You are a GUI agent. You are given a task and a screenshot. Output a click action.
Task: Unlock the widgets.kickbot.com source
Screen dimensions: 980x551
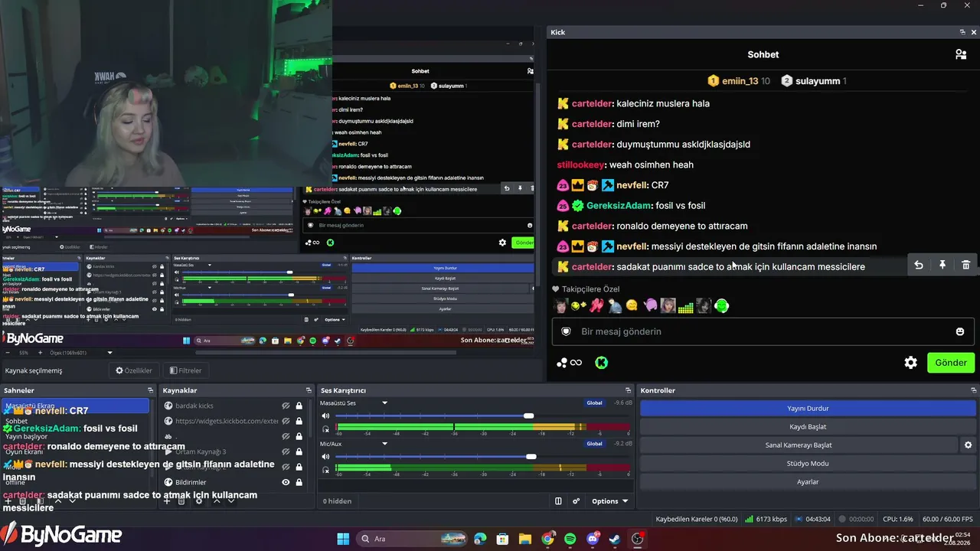click(299, 421)
